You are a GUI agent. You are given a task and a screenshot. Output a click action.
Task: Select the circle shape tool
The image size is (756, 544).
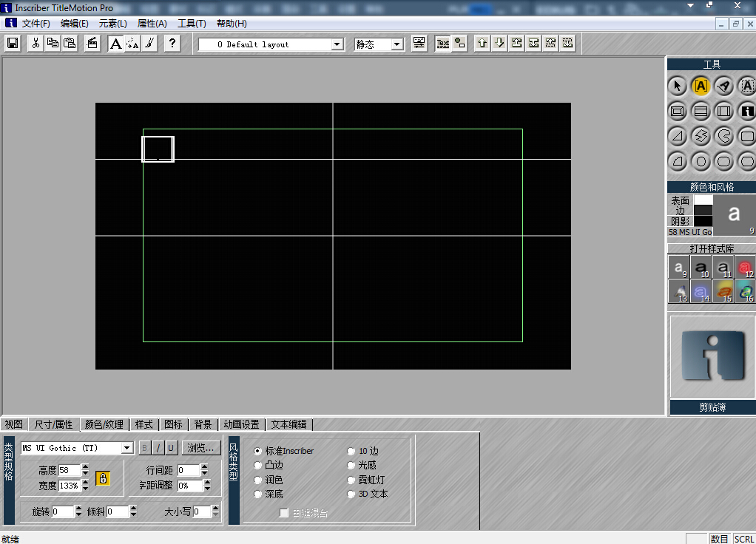(x=701, y=161)
